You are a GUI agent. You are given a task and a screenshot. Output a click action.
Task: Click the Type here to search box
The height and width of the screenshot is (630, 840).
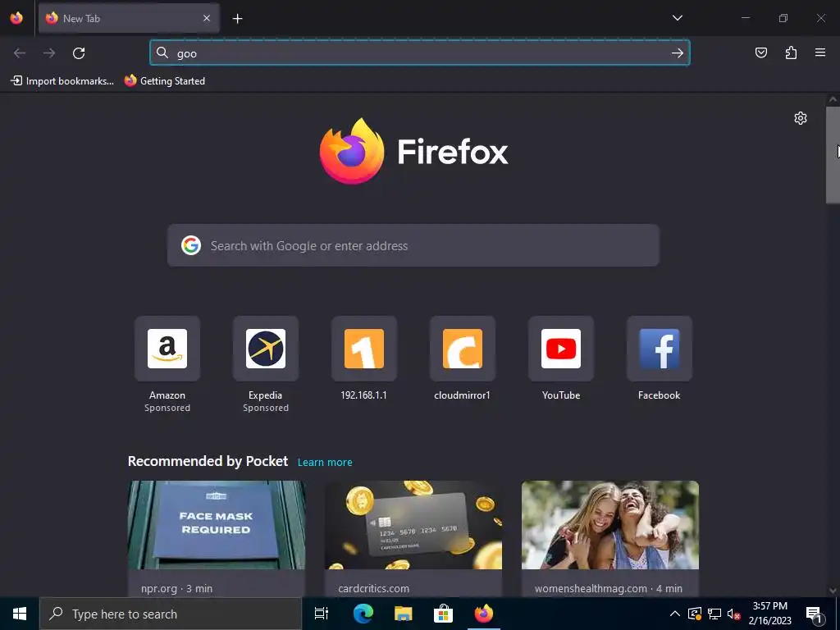(171, 614)
